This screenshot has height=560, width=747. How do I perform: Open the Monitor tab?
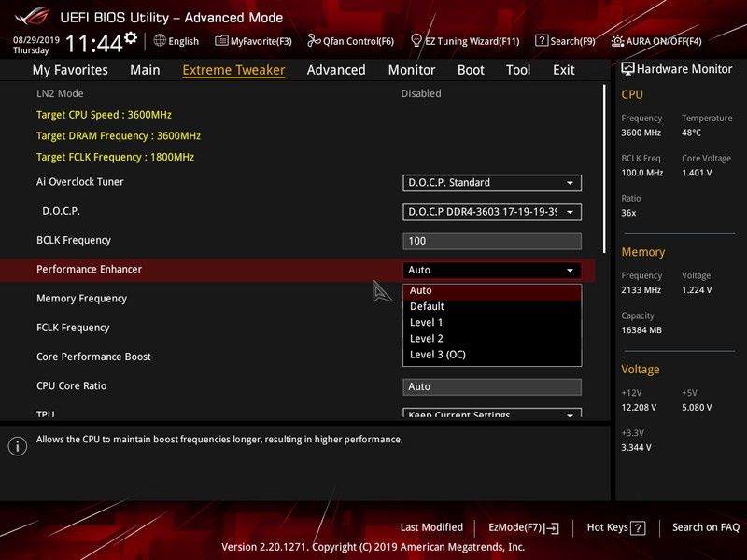tap(412, 70)
